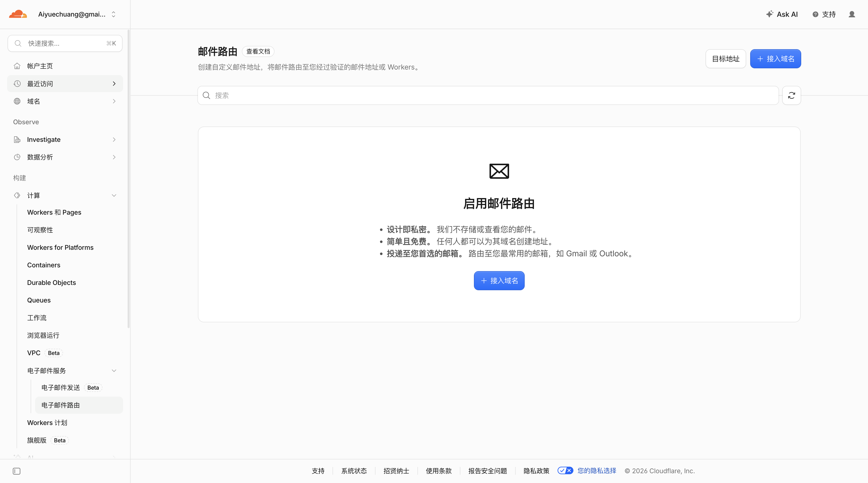Open Queues page
Image resolution: width=868 pixels, height=483 pixels.
[x=39, y=300]
